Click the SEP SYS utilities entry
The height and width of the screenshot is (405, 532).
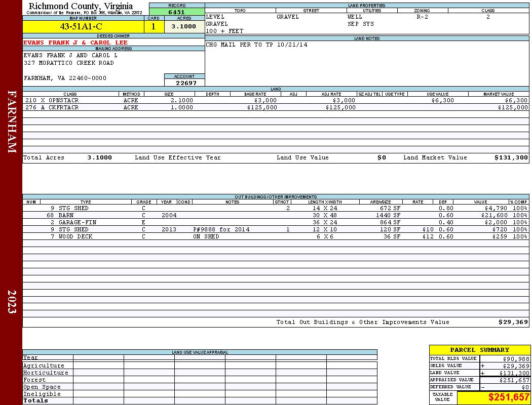tap(360, 24)
